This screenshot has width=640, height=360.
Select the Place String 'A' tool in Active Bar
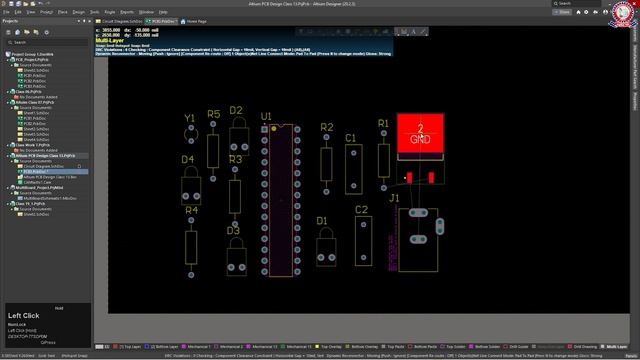point(413,31)
